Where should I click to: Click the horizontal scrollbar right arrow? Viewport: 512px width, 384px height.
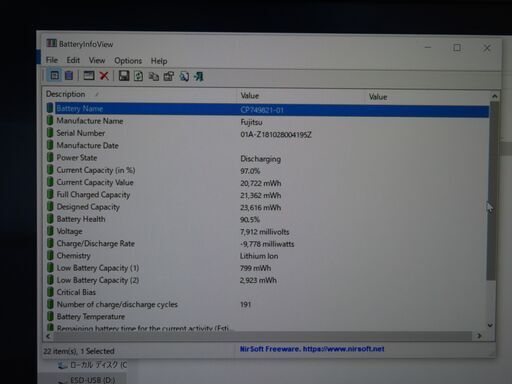click(479, 336)
